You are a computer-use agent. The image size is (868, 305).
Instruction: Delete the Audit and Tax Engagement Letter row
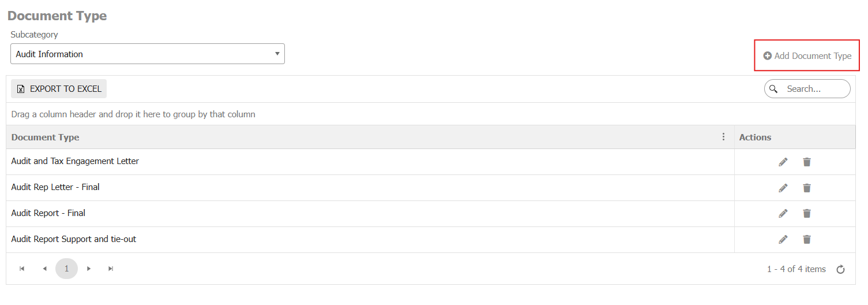click(807, 162)
